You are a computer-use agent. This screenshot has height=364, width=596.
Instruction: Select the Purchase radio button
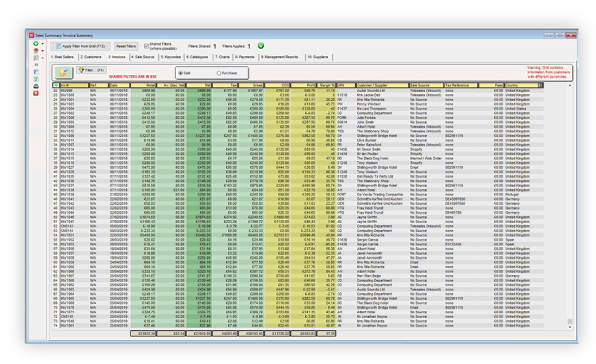click(x=219, y=73)
